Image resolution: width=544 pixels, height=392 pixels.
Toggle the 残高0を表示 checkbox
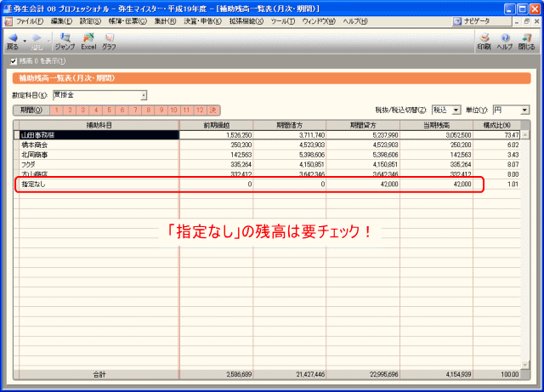click(14, 61)
